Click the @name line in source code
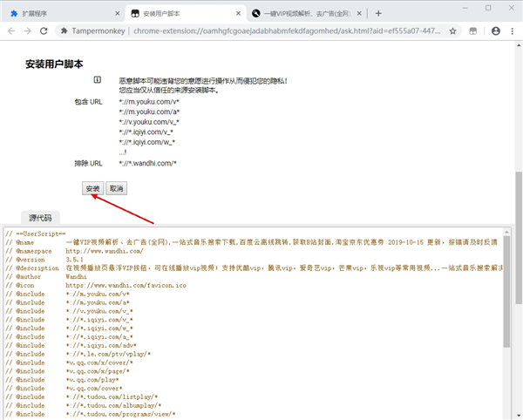This screenshot has height=420, width=523. click(x=174, y=245)
